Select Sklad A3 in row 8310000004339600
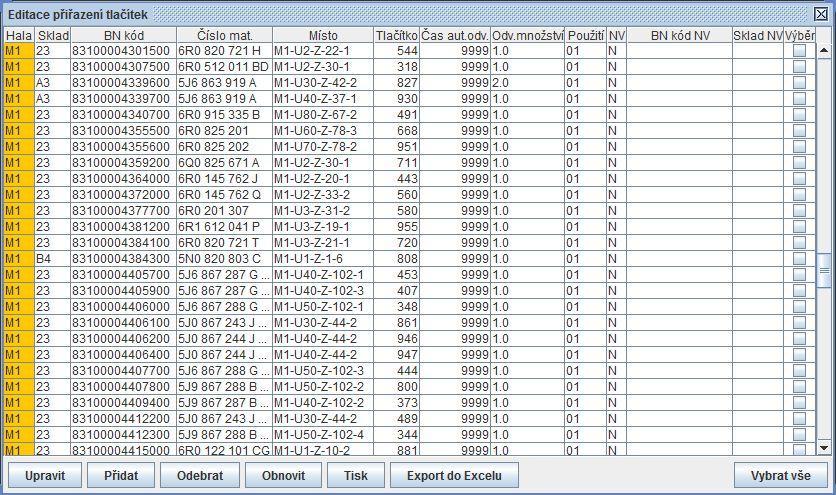836x495 pixels. (53, 83)
